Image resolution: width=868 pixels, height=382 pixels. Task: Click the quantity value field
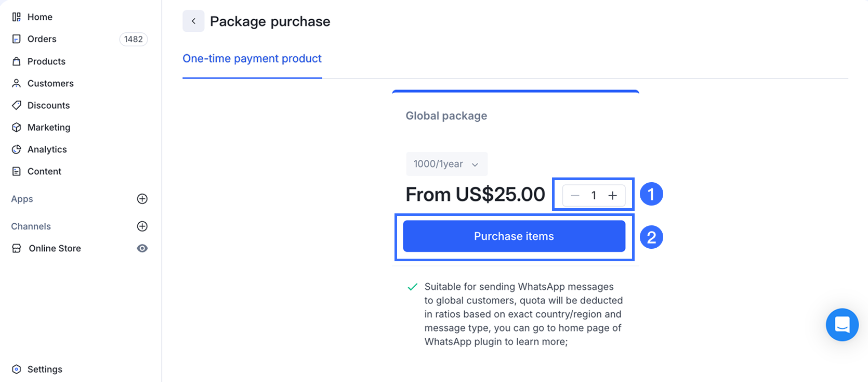click(x=594, y=195)
